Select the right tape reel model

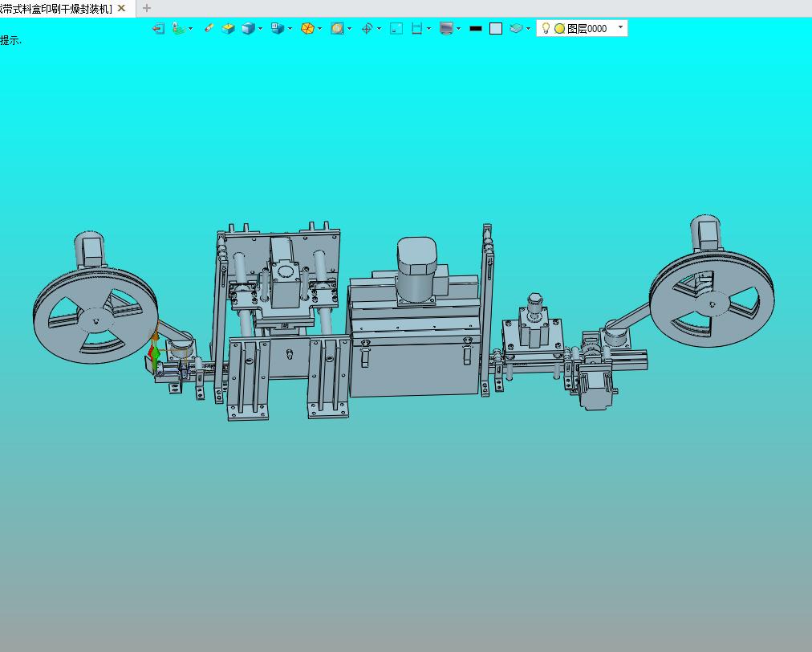(712, 299)
